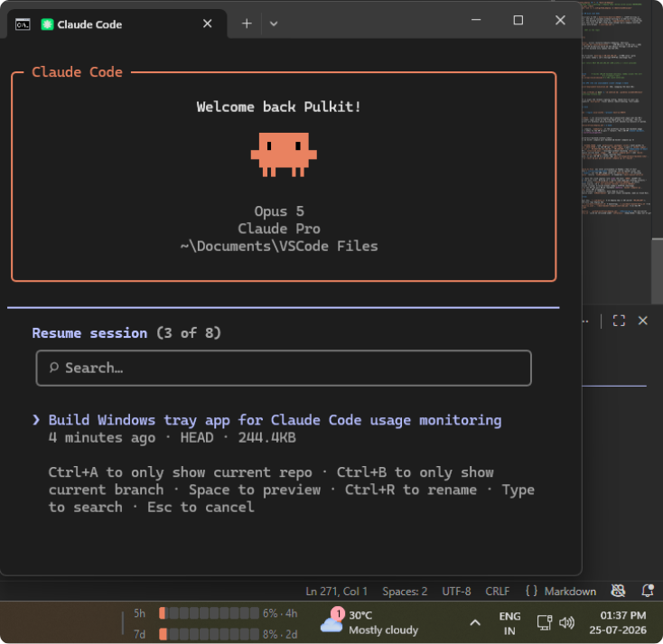Open VS Code notifications bell
The width and height of the screenshot is (663, 644).
click(x=648, y=591)
